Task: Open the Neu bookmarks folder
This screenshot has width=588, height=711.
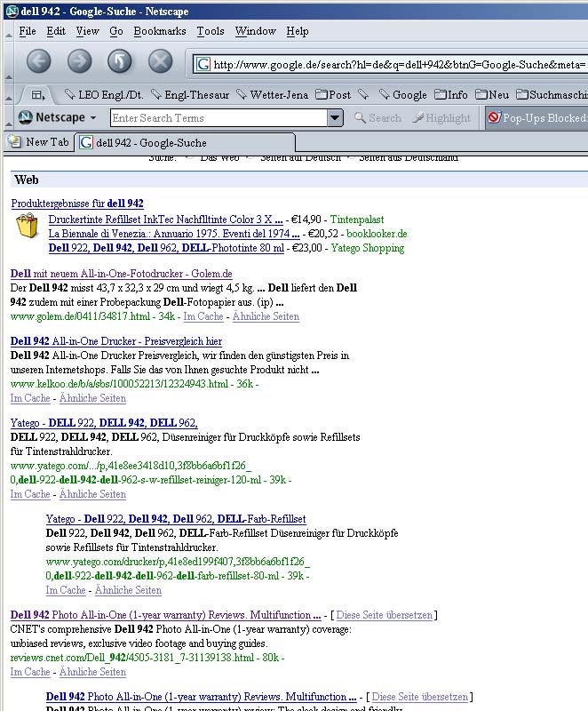Action: coord(492,95)
